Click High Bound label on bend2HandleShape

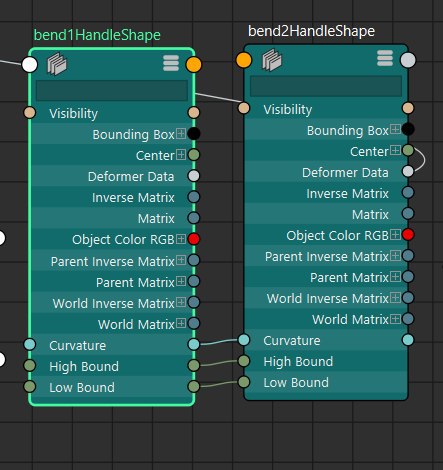pos(298,361)
